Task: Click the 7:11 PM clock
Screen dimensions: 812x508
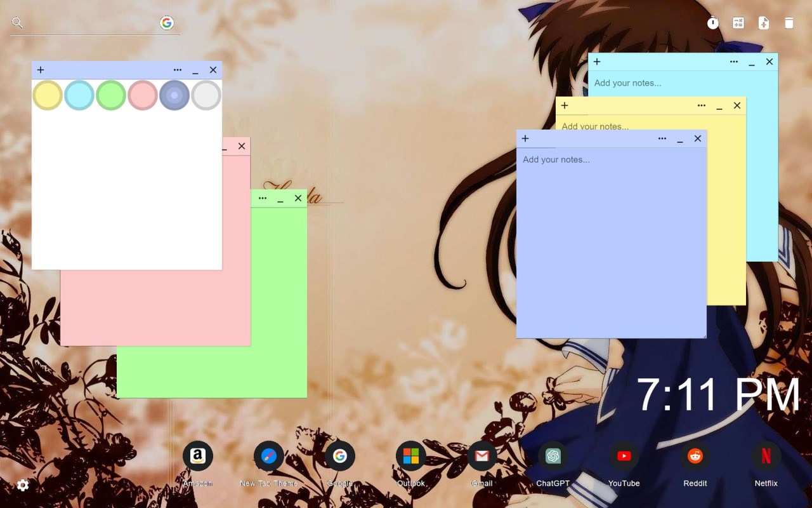Action: 718,395
